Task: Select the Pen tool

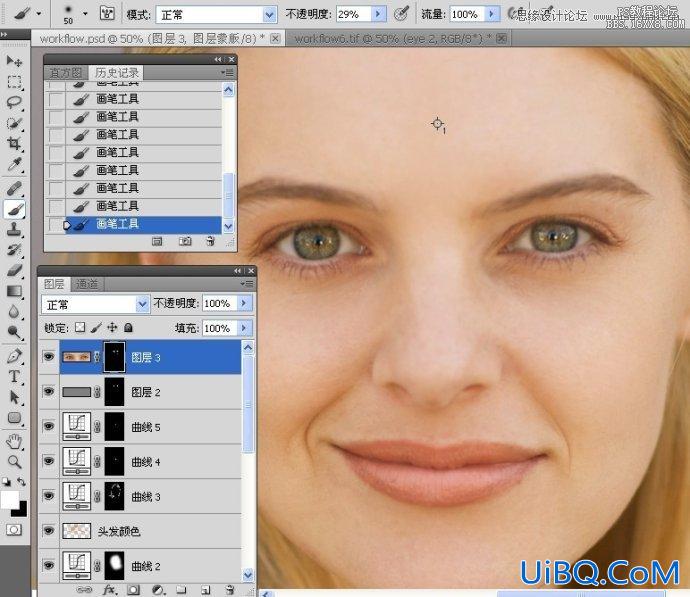Action: click(14, 356)
